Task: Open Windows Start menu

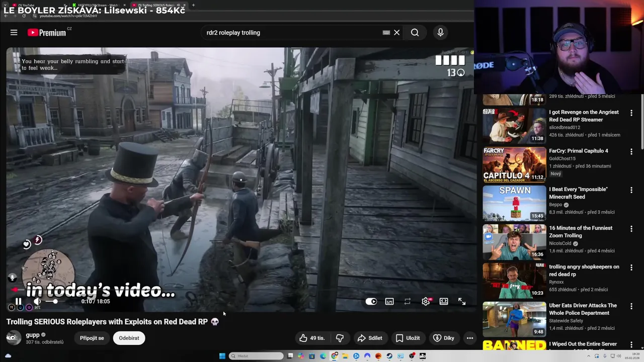Action: (x=222, y=356)
